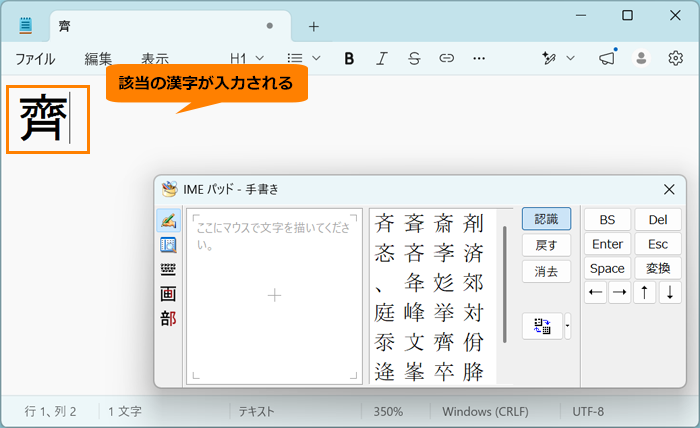This screenshot has width=700, height=428.
Task: Click the BS key in IME Pad
Action: click(x=608, y=220)
